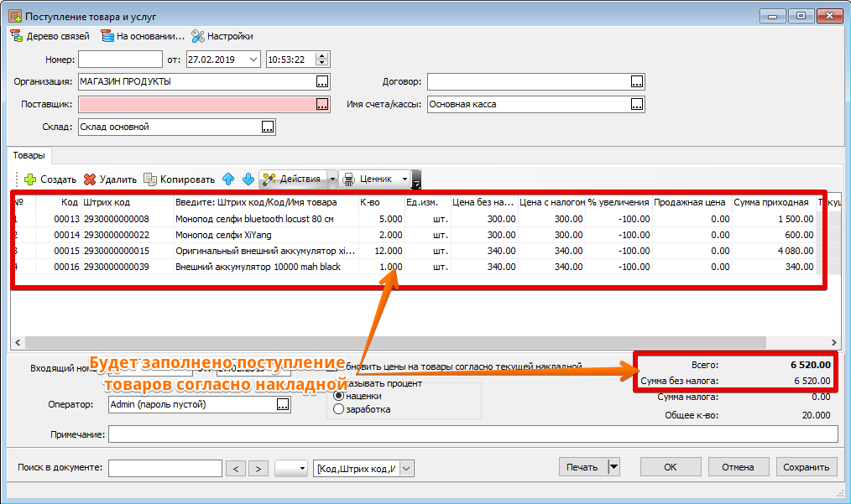Screen dimensions: 851x504
Task: Browse Имя счета/кассы with ellipsis button
Action: point(637,104)
